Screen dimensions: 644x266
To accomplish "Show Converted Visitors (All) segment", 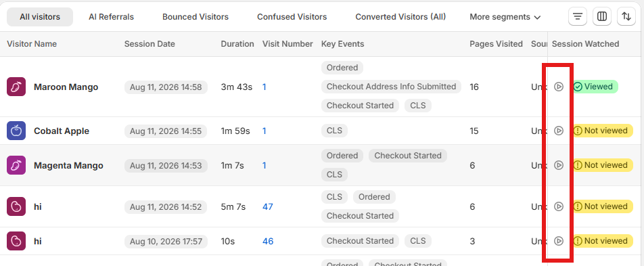I will pos(400,17).
